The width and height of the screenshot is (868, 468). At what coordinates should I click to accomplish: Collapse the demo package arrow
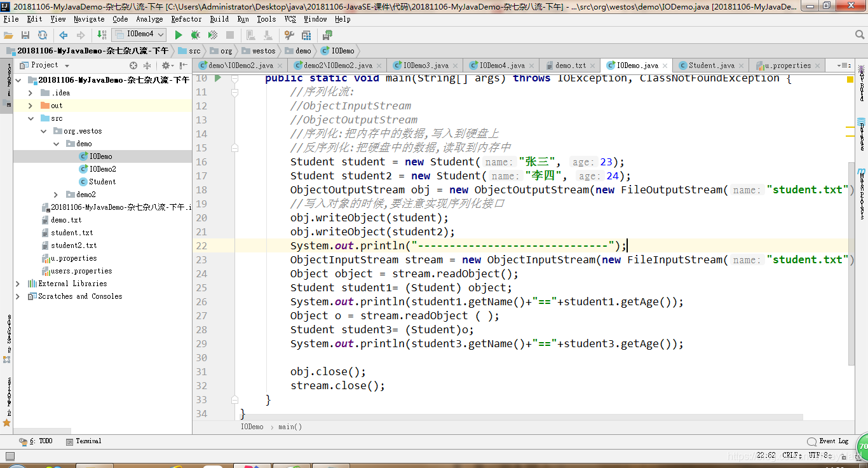point(56,144)
